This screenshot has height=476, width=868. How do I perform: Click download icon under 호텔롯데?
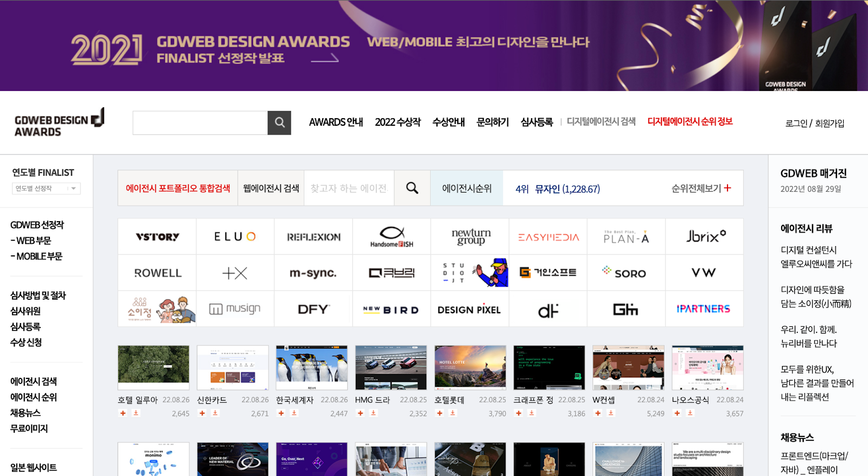[453, 413]
